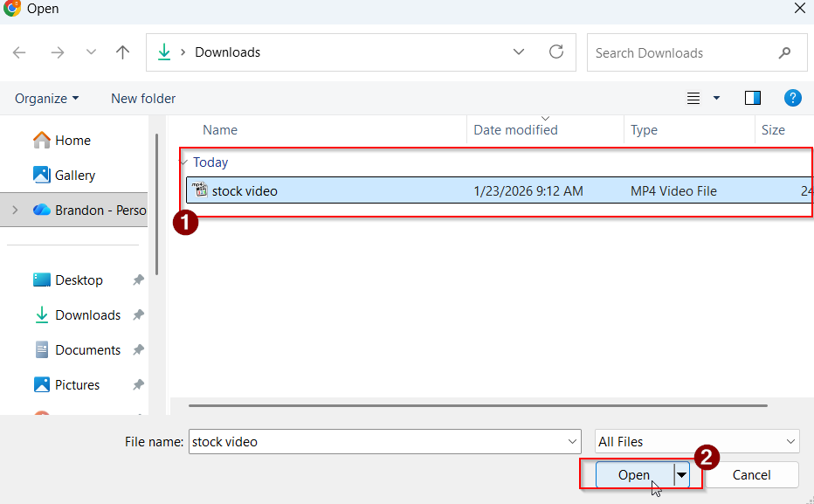The width and height of the screenshot is (814, 504).
Task: Refresh the Downloads folder view
Action: pyautogui.click(x=556, y=52)
